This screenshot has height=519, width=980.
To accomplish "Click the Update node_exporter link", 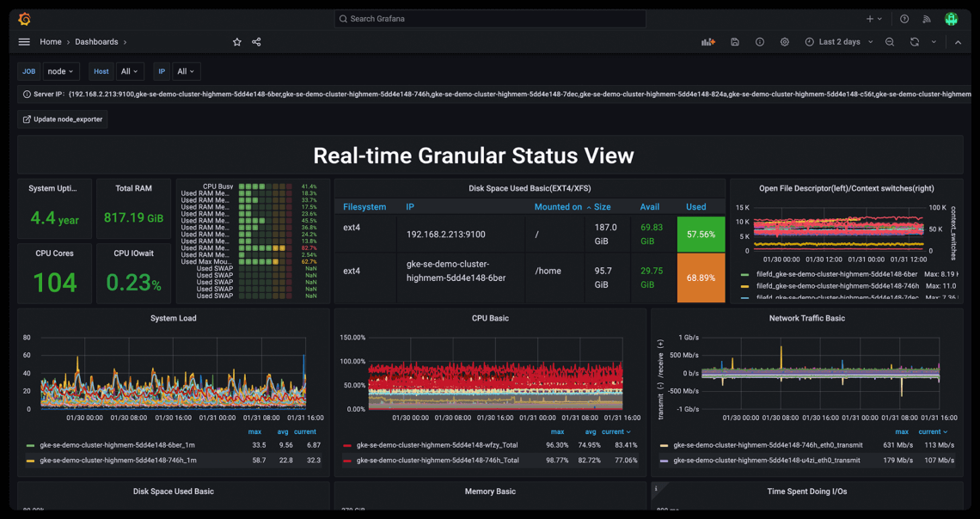I will point(61,119).
